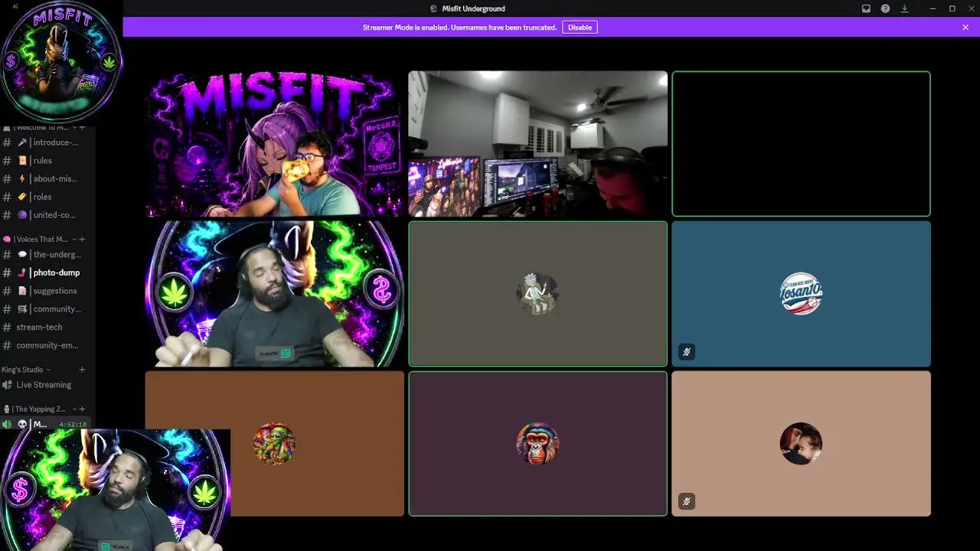Click the muted microphone icon on the Josan10 tile
980x551 pixels.
click(x=687, y=352)
